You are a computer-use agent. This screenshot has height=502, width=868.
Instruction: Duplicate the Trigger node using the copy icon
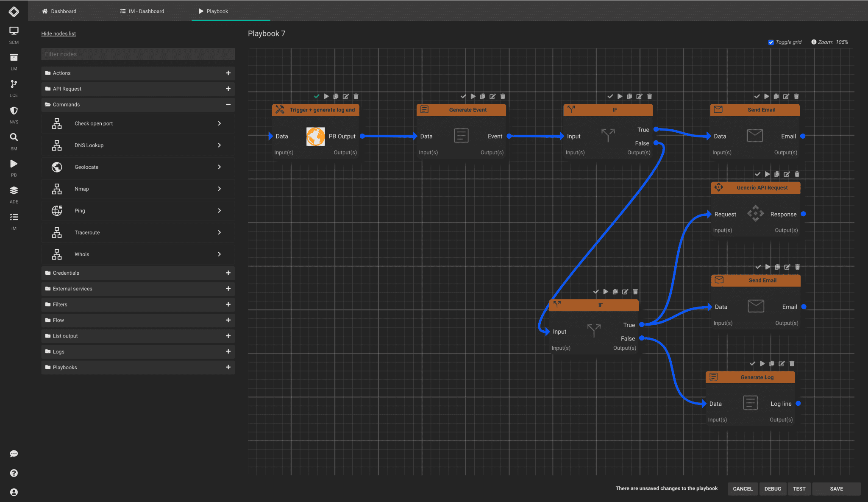tap(336, 96)
